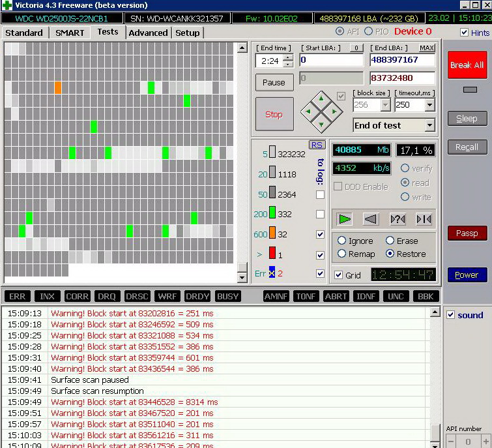This screenshot has width=492, height=448.
Task: Click the green play scan button
Action: [x=345, y=219]
